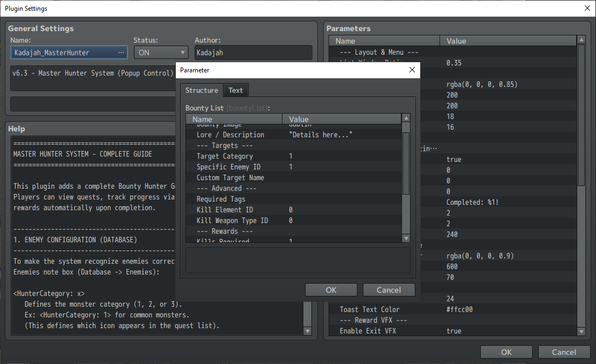Select the Lore / Description row
Image resolution: width=596 pixels, height=364 pixels.
pyautogui.click(x=293, y=135)
